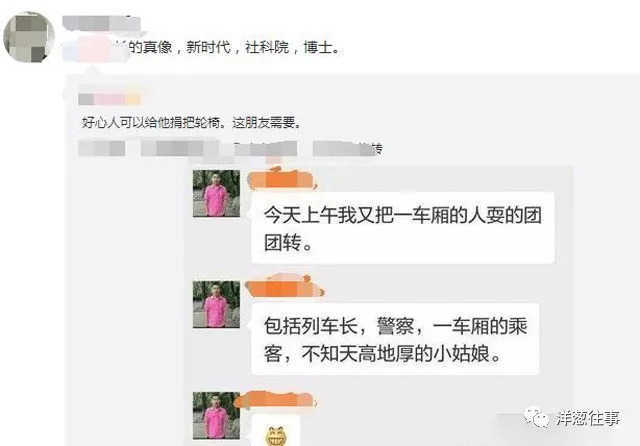Tap the pink-shirt avatar beside the emoji message
This screenshot has height=446, width=640.
tap(216, 415)
